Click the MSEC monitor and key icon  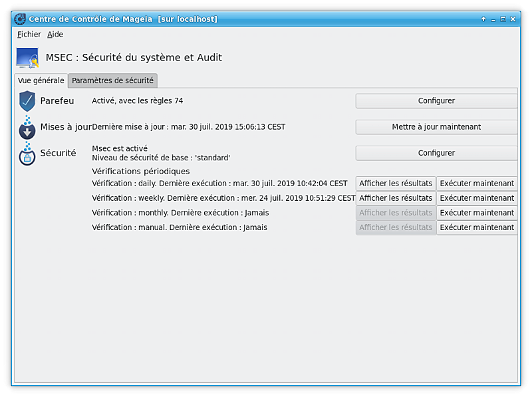point(27,58)
